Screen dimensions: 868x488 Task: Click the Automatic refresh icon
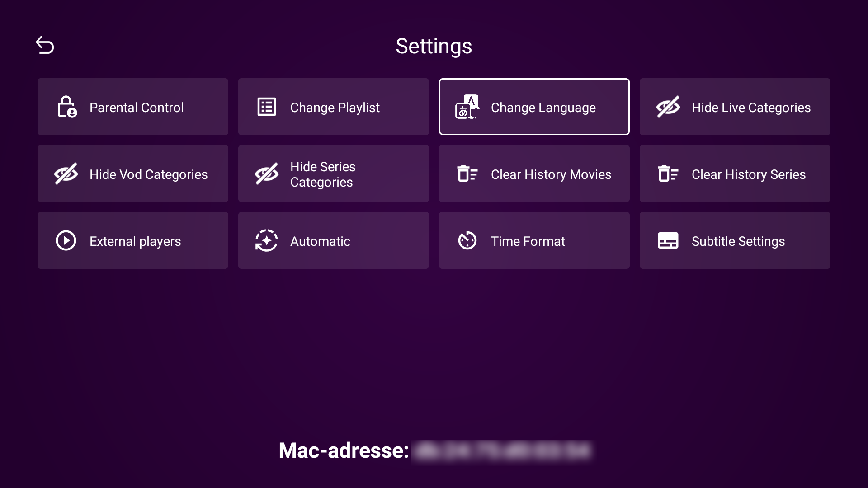tap(267, 241)
